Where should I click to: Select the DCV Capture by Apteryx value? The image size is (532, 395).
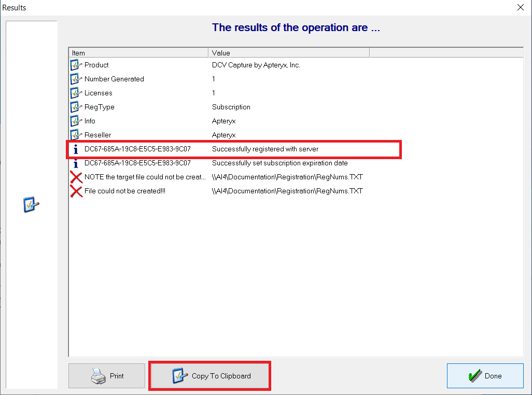tap(256, 65)
